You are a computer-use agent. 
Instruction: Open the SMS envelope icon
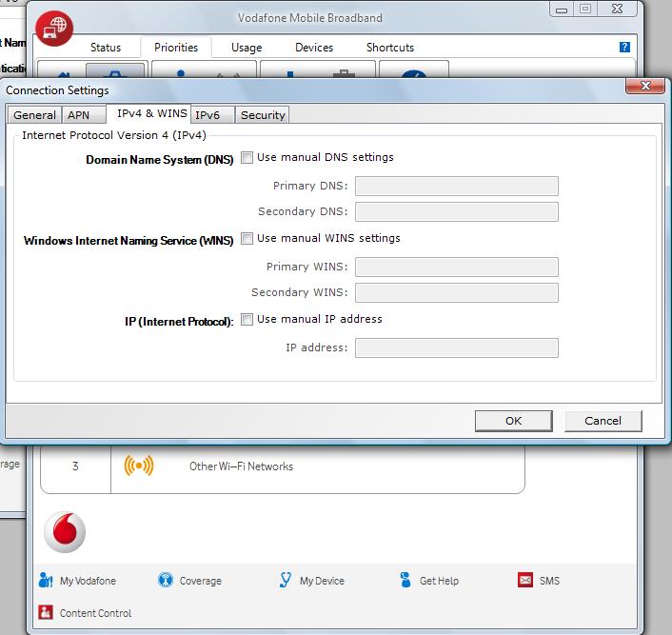(525, 581)
